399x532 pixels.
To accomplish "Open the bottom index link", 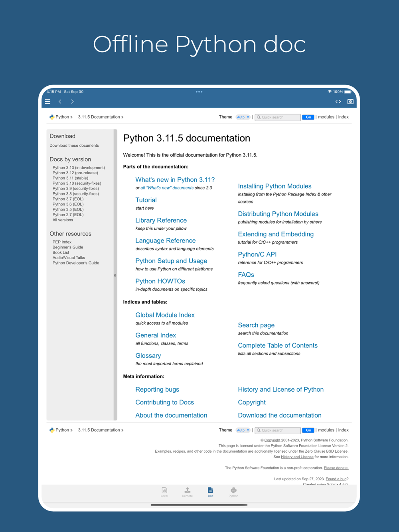I will [x=343, y=430].
